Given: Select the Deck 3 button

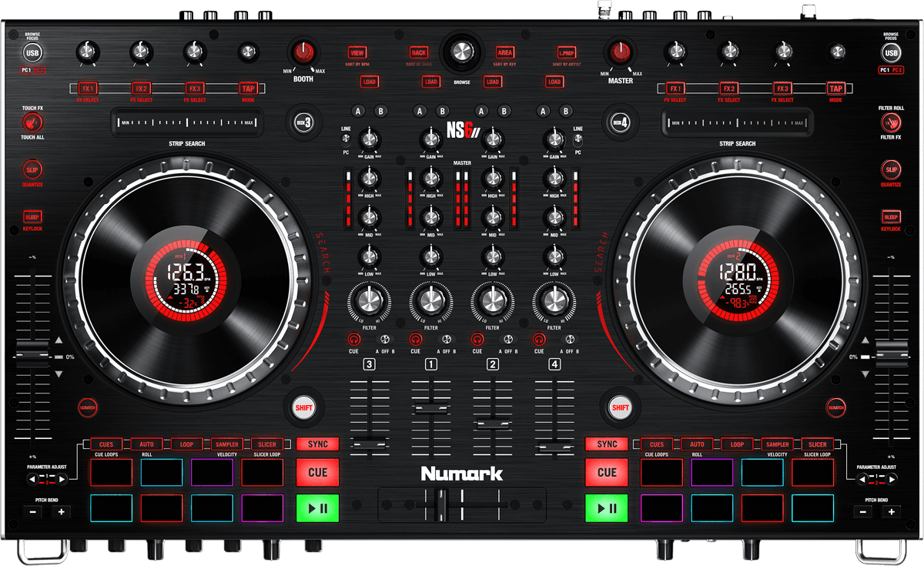Looking at the screenshot, I should (x=303, y=122).
